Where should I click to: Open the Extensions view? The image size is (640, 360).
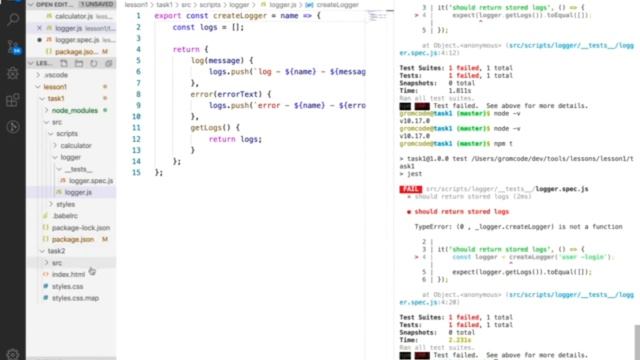pyautogui.click(x=13, y=100)
